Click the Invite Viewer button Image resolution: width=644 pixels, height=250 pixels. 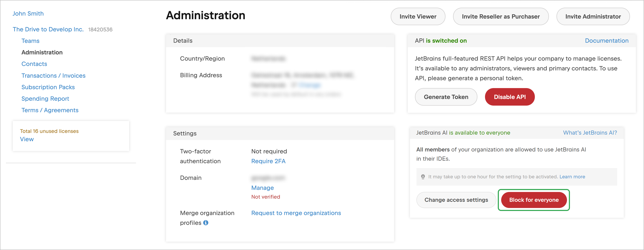pos(418,16)
